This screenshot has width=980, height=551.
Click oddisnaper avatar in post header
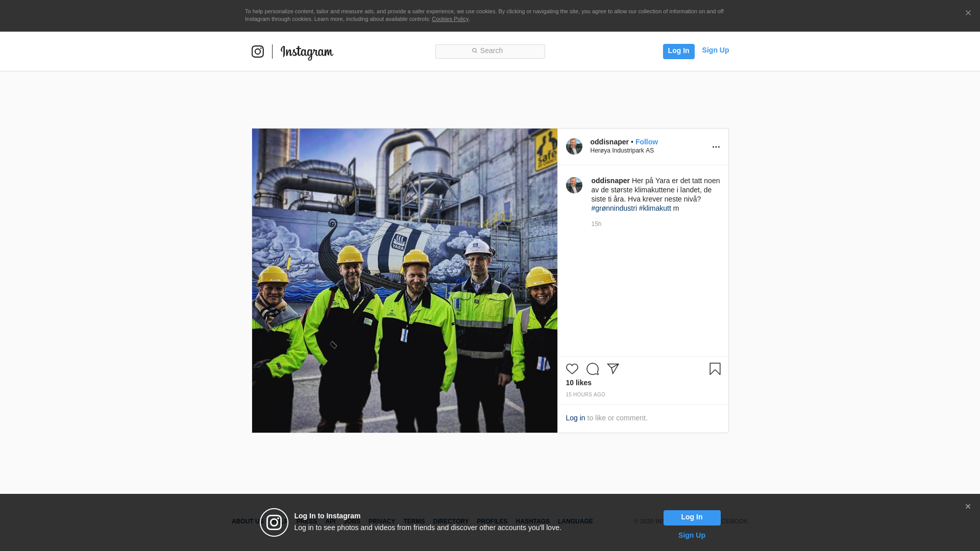[x=574, y=146]
